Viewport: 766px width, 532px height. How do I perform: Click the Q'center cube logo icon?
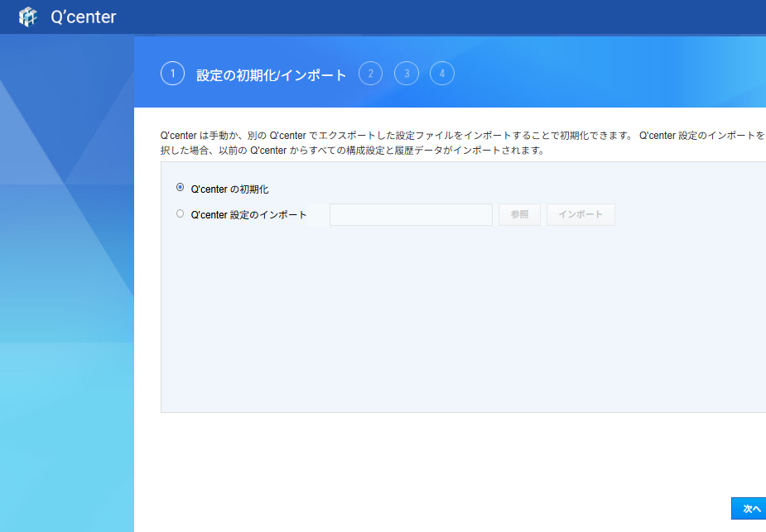[28, 17]
